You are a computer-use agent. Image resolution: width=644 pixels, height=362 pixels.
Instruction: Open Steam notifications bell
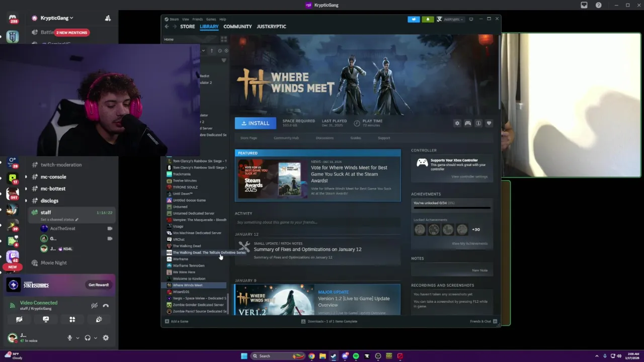tap(428, 19)
